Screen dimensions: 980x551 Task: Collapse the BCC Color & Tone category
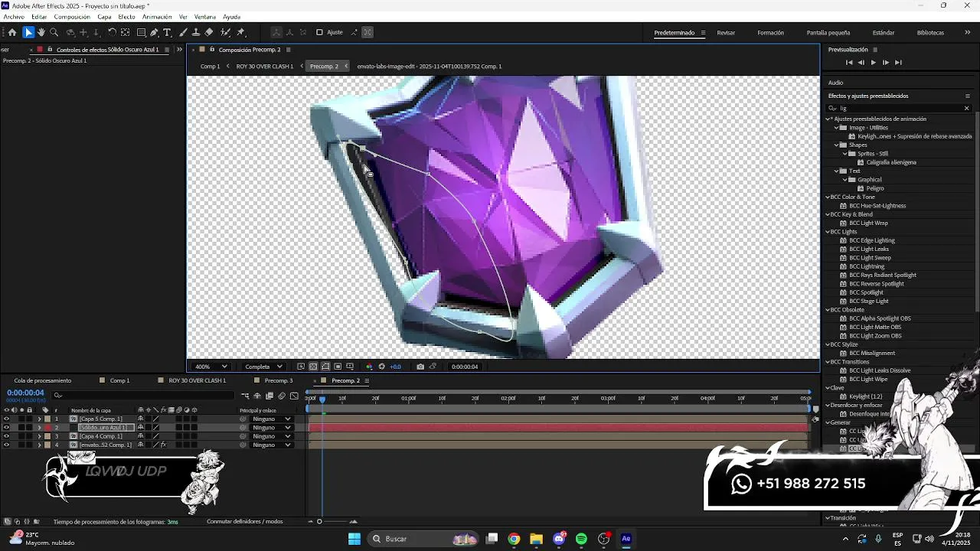click(x=828, y=197)
